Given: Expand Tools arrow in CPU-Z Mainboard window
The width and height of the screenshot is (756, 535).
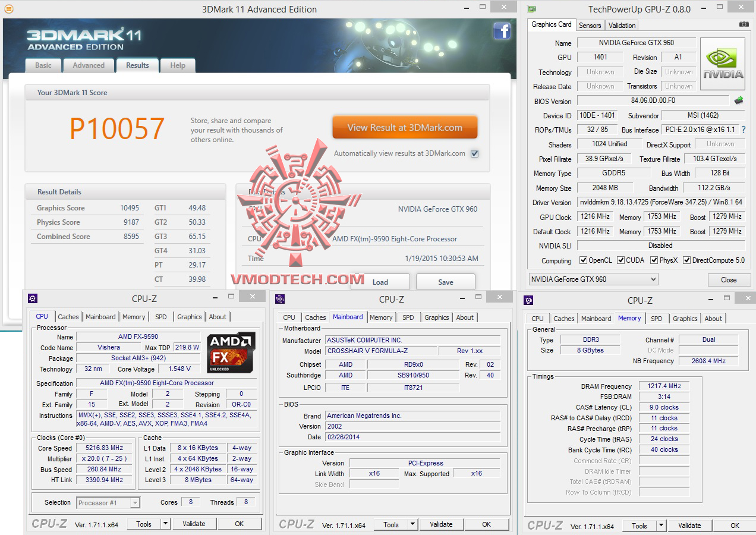Looking at the screenshot, I should [412, 524].
